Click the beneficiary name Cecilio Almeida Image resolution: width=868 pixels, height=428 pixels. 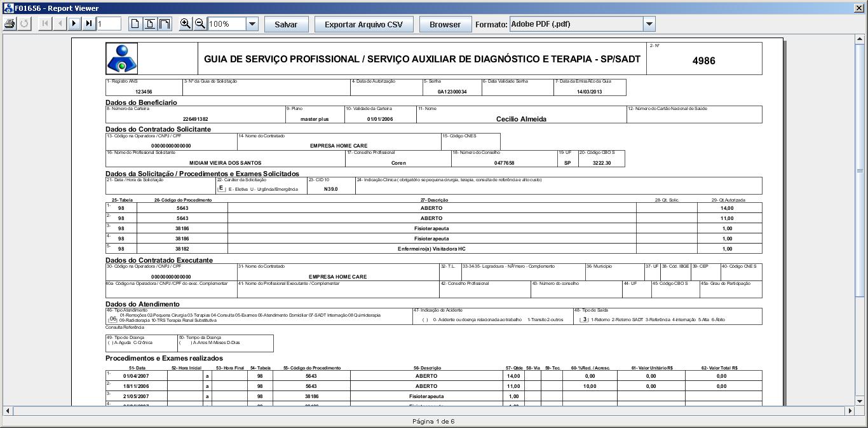pyautogui.click(x=521, y=119)
